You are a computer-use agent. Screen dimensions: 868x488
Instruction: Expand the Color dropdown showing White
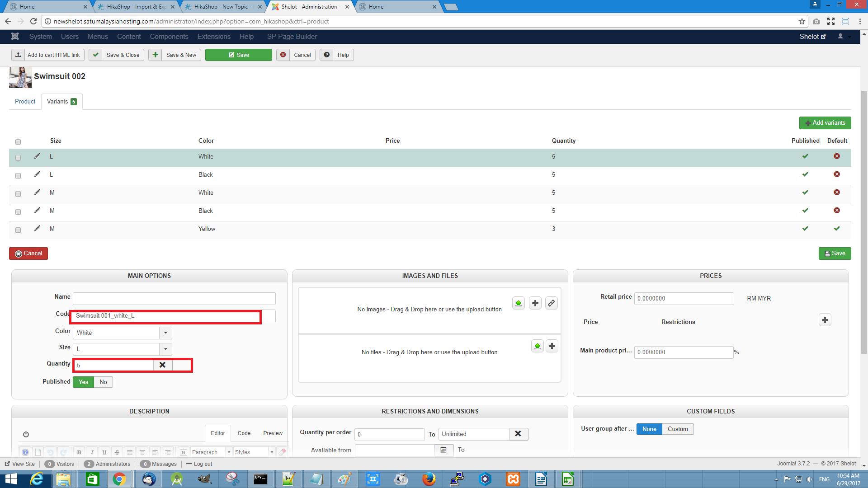click(165, 333)
